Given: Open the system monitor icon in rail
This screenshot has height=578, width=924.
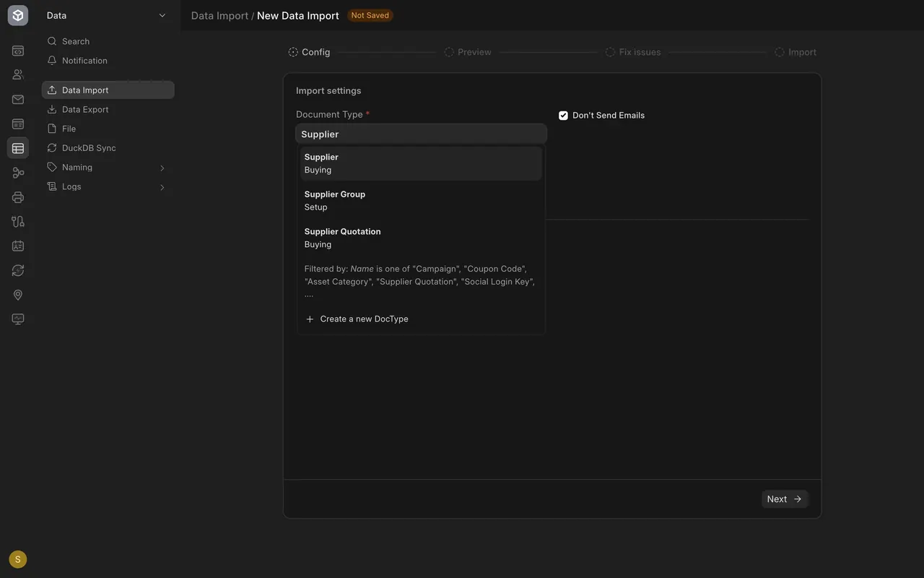Looking at the screenshot, I should [18, 319].
